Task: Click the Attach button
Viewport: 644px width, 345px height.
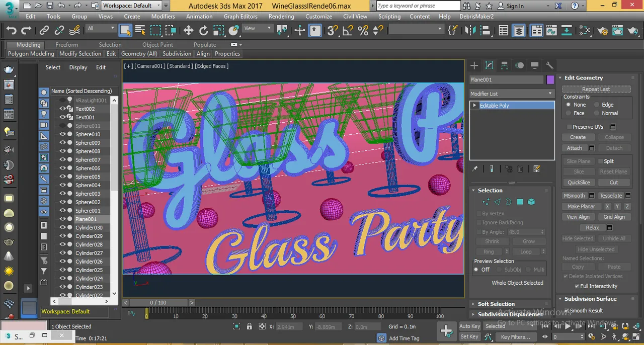Action: tap(574, 148)
